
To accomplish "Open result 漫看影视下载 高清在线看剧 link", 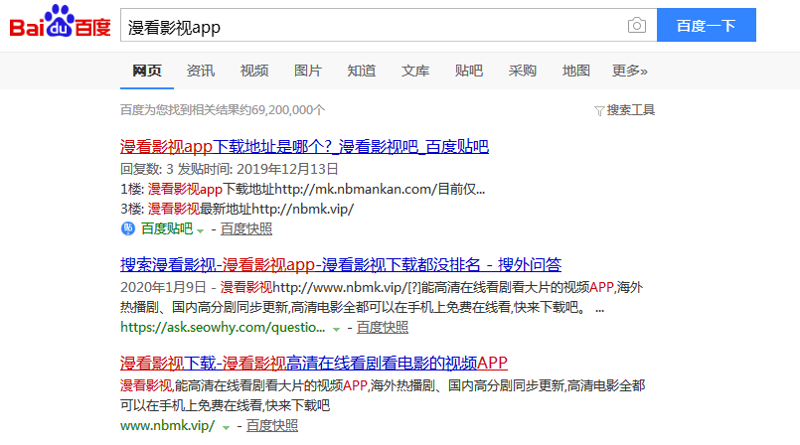I will (314, 363).
